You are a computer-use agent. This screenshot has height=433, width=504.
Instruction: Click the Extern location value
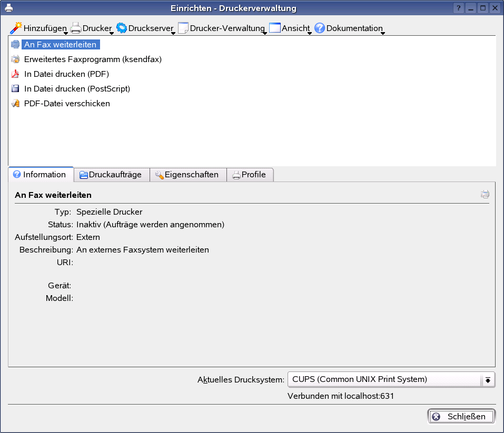88,237
